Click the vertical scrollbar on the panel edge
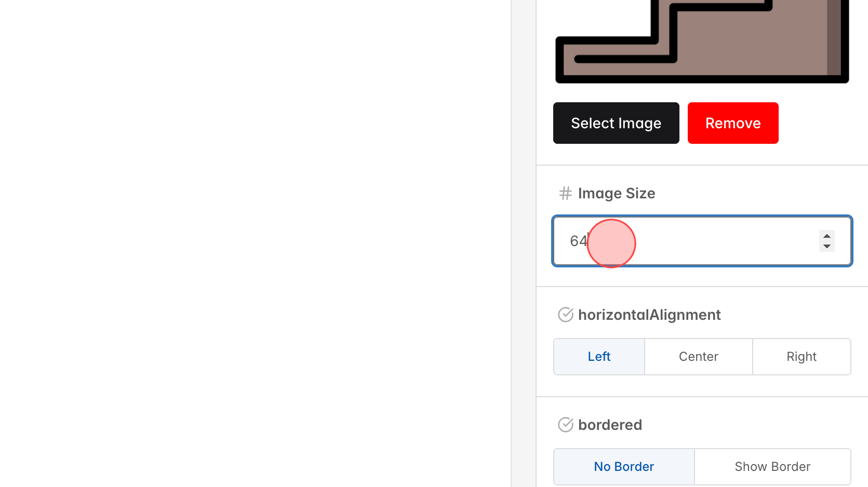This screenshot has height=487, width=868. [524, 244]
